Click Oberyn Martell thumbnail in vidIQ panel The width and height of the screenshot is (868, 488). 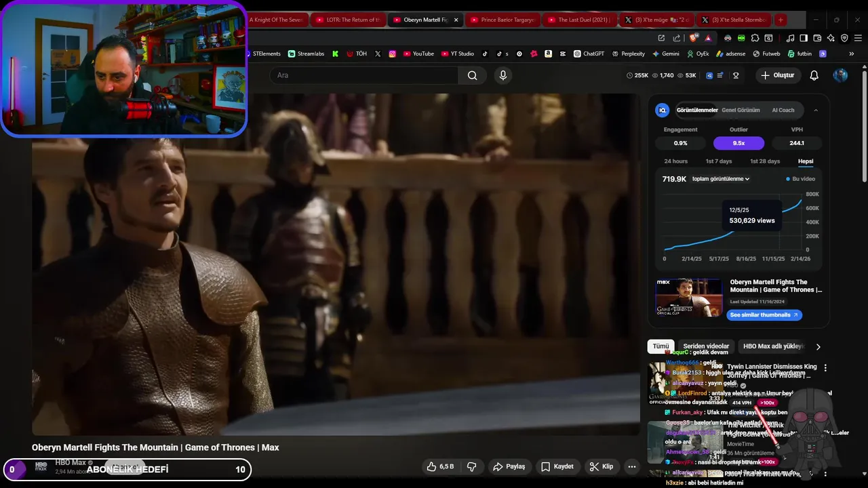(688, 298)
